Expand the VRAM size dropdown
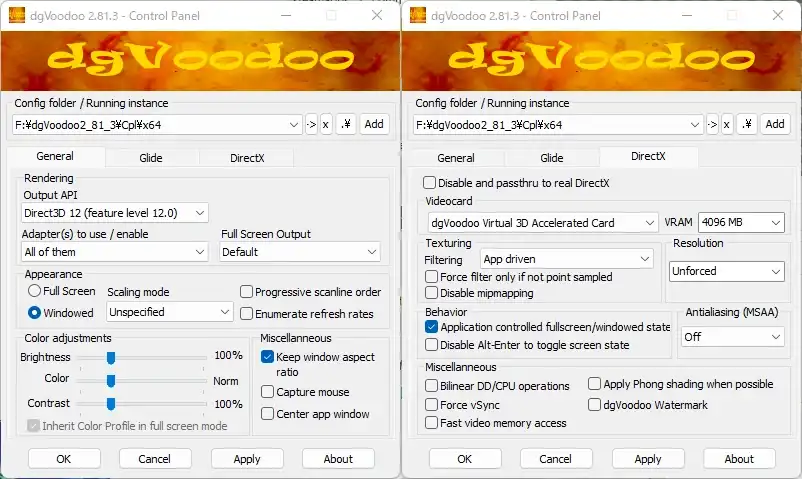Image resolution: width=802 pixels, height=479 pixels. click(x=741, y=222)
